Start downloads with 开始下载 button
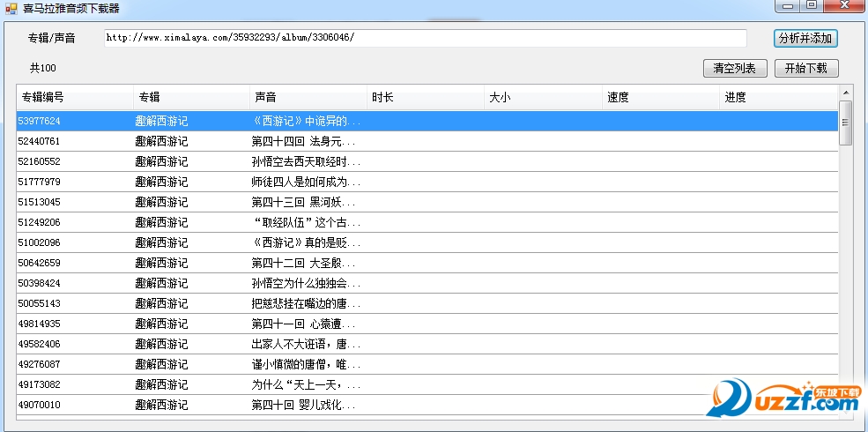Image resolution: width=868 pixels, height=432 pixels. click(806, 68)
